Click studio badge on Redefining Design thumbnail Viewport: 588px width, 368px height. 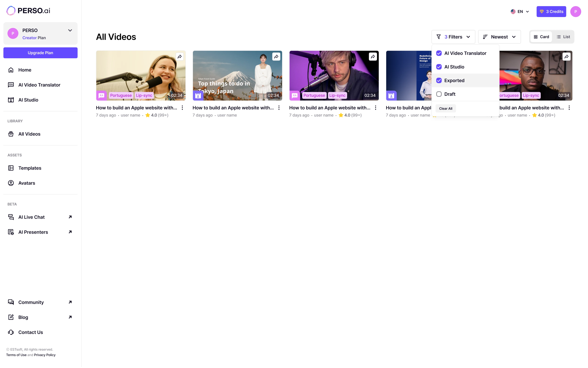click(x=391, y=95)
